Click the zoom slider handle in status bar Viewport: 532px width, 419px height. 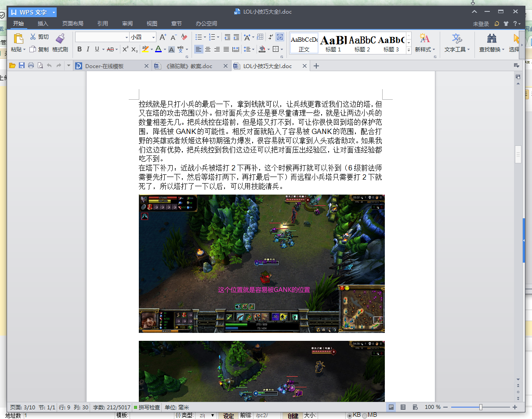(x=481, y=407)
